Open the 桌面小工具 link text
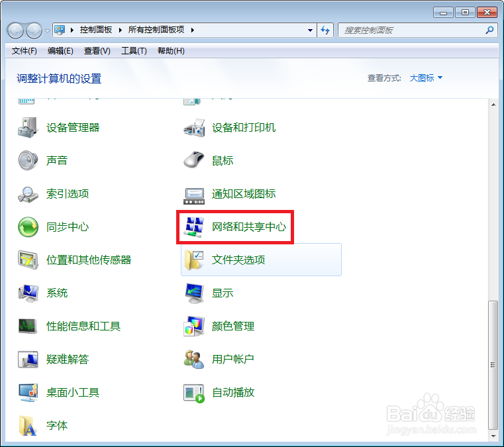This screenshot has height=447, width=504. (73, 393)
